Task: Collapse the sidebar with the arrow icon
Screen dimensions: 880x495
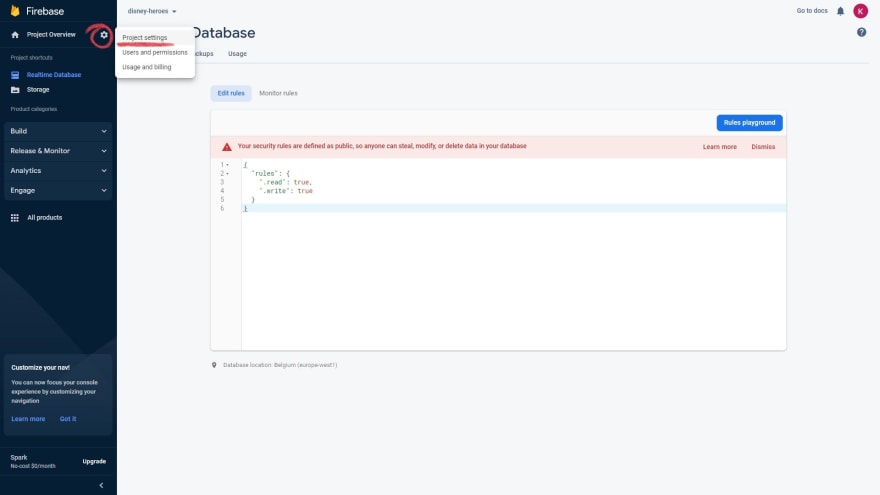Action: pos(101,485)
